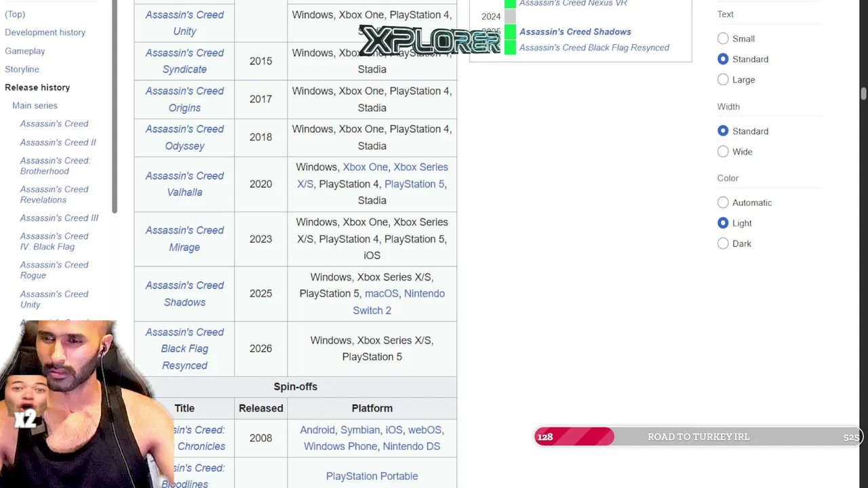Click the Spin-offs table heading
The width and height of the screenshot is (868, 488).
296,386
